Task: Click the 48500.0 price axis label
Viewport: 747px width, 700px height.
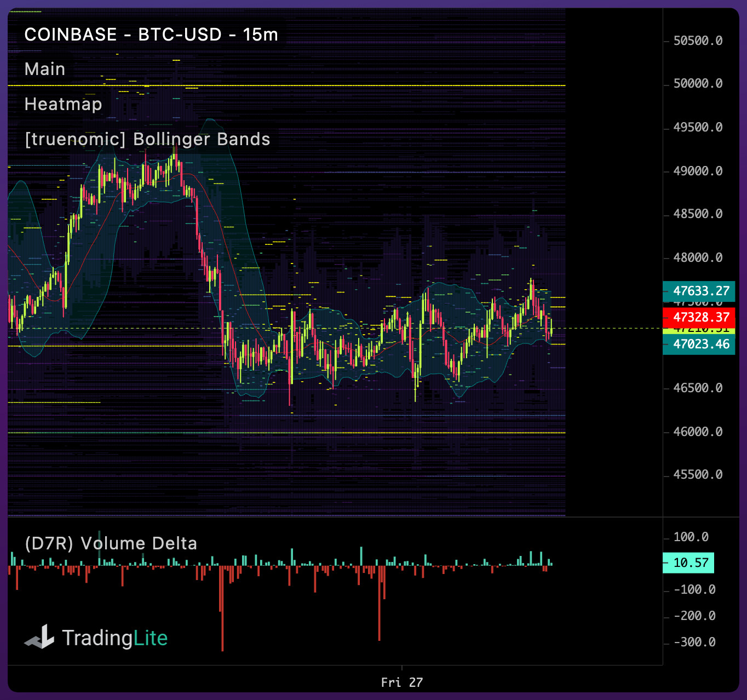Action: click(698, 214)
